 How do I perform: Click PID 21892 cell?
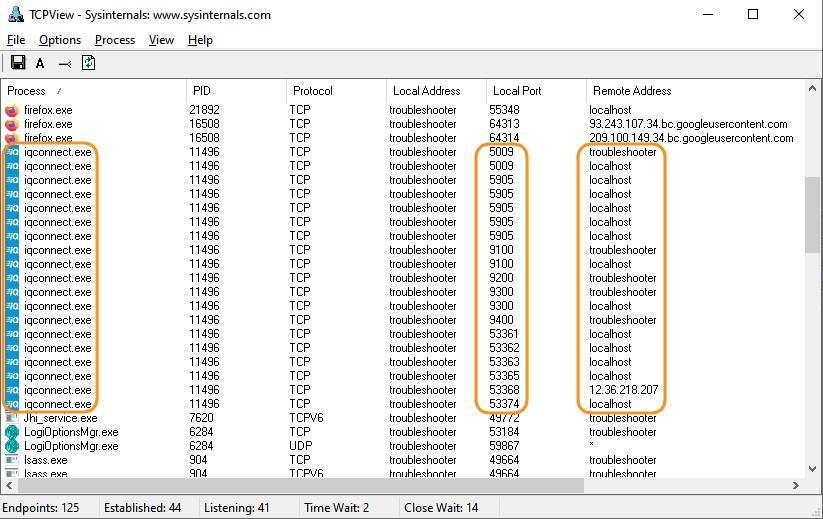[204, 110]
